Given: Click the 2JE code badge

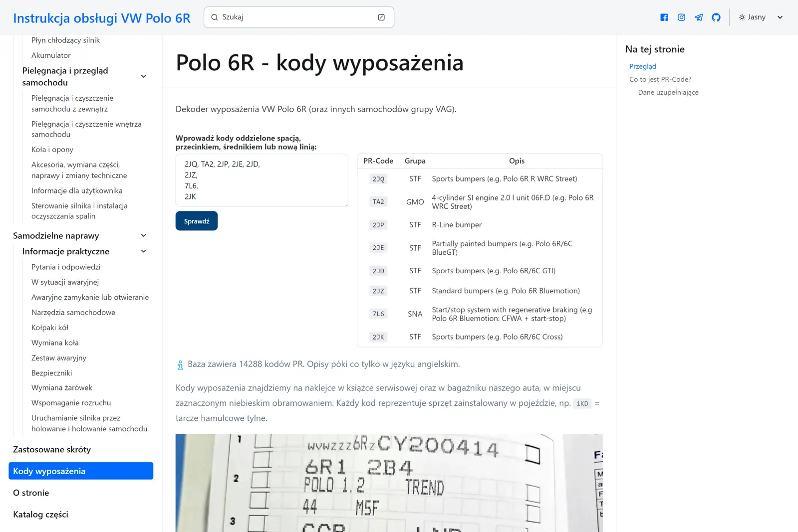Looking at the screenshot, I should coord(379,248).
